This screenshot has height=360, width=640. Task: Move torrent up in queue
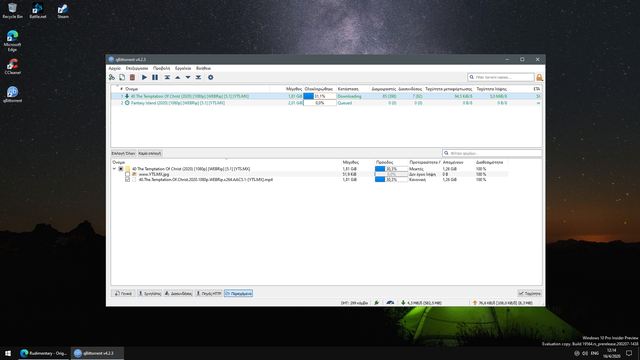(x=178, y=77)
